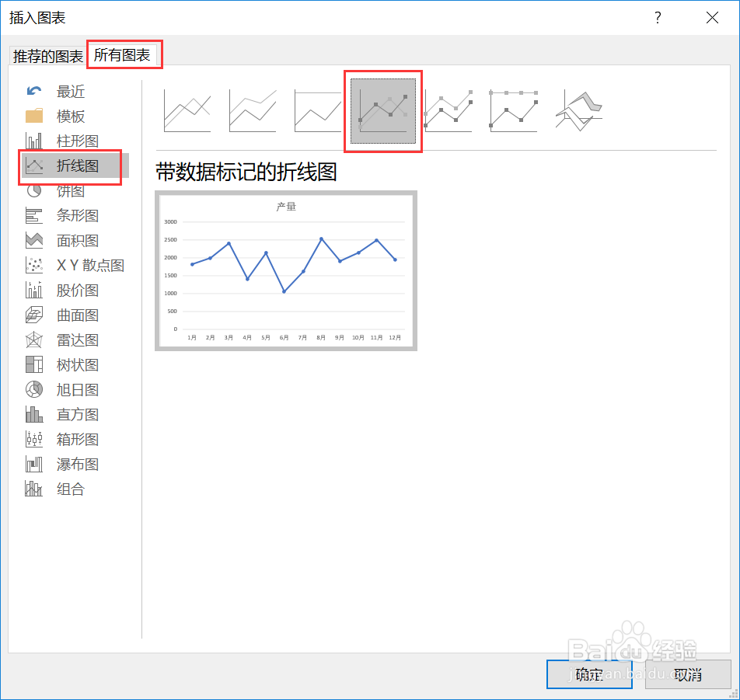Close the 插入图表 dialog window
This screenshot has width=740, height=700.
(712, 18)
